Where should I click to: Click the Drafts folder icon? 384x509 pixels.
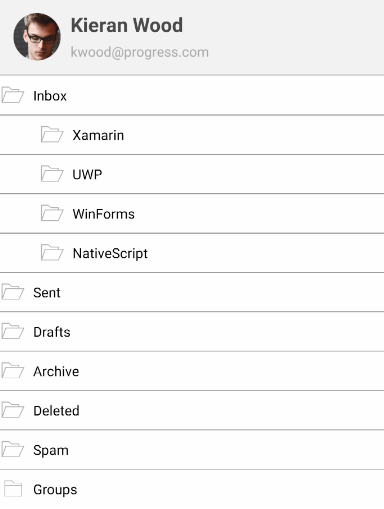click(13, 331)
